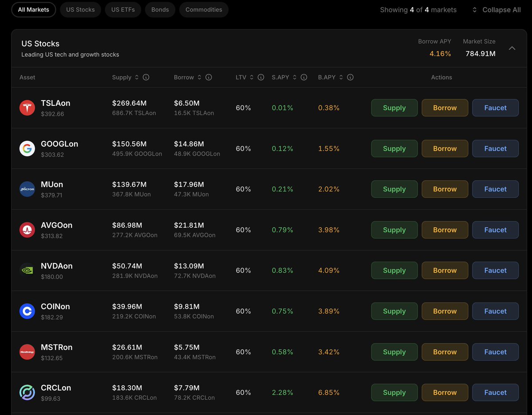Sort by B.APY column arrows
Screen dimensions: 532x415
341,77
